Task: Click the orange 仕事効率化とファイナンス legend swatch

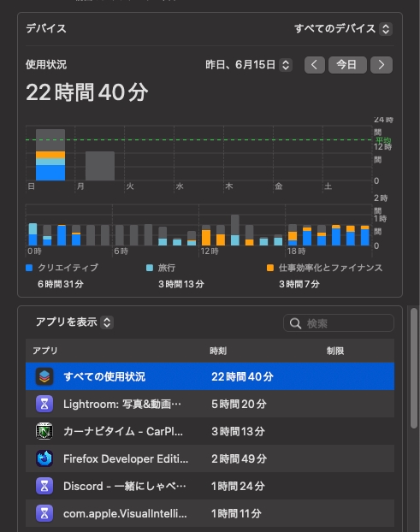Action: point(270,268)
